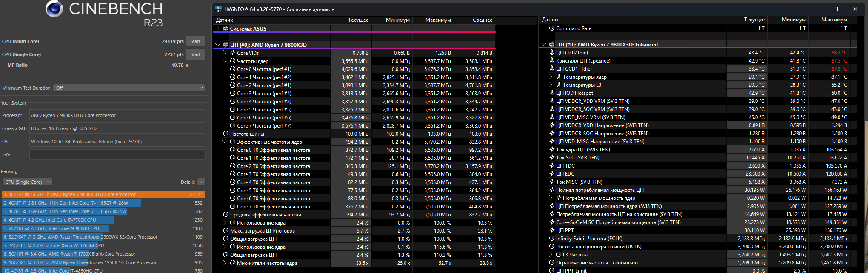
Task: Click the lightning icon of ЦП PPT
Action: point(552,230)
